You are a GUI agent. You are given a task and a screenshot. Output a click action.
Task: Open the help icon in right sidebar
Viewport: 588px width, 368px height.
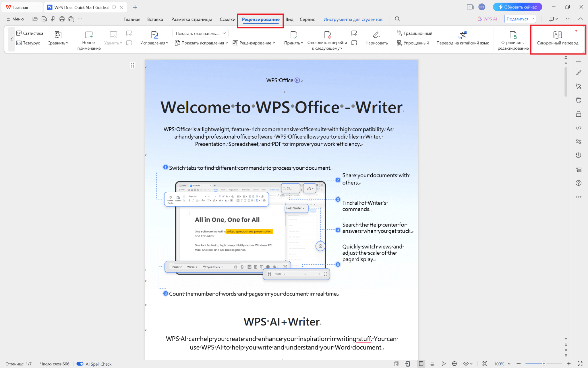pyautogui.click(x=579, y=183)
